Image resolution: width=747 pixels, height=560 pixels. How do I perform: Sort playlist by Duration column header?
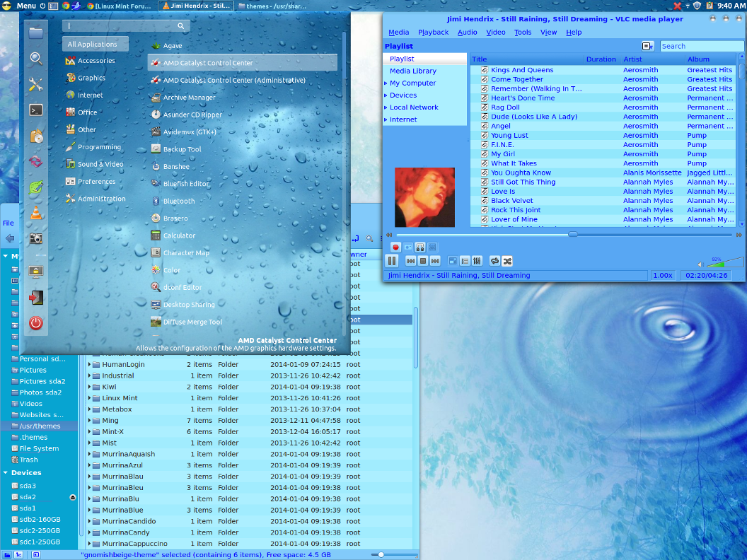tap(601, 59)
